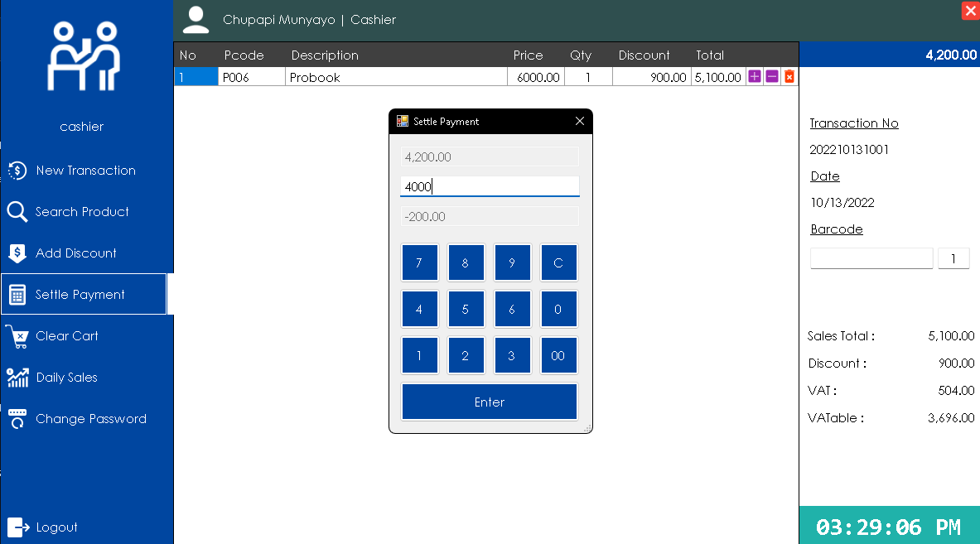The image size is (980, 544).
Task: Click the clock display 03:29:06 PM
Action: [888, 527]
